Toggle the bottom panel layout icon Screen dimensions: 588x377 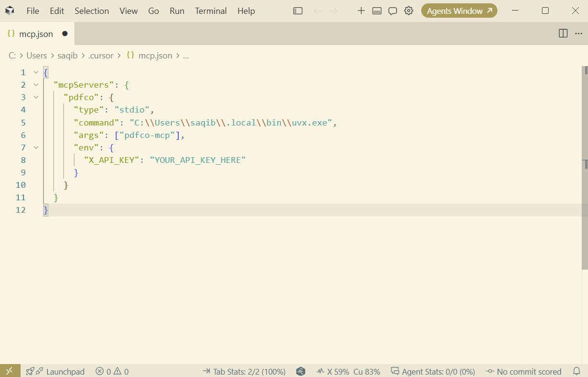377,11
